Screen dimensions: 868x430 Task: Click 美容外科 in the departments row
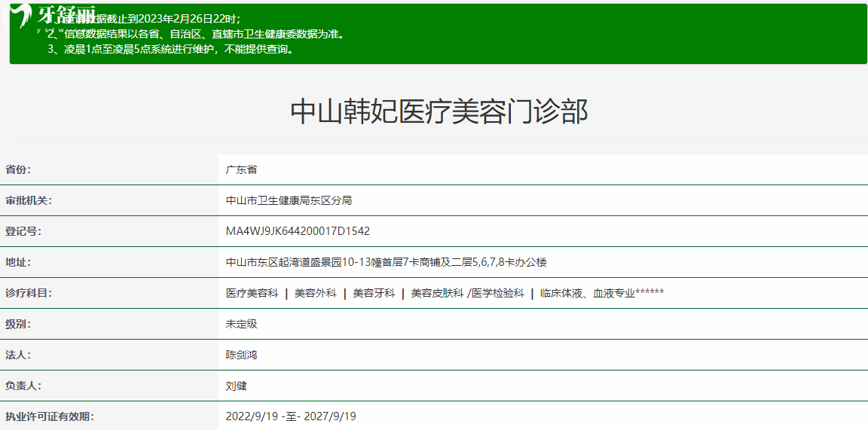316,293
